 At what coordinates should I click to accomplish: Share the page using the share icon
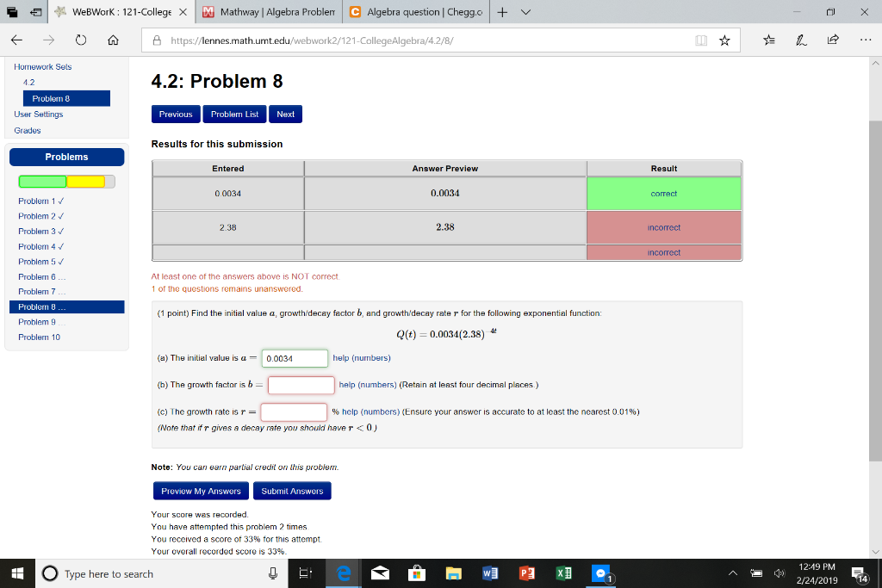tap(833, 40)
